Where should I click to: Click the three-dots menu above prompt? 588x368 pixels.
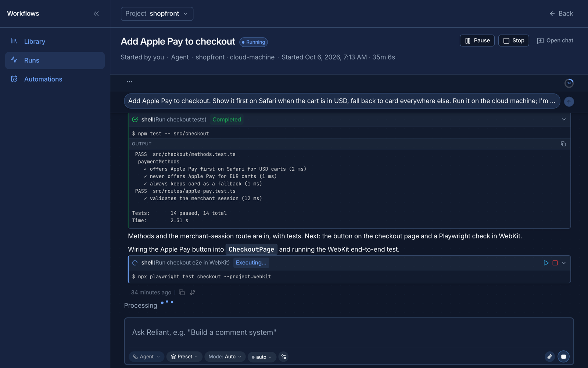[x=129, y=82]
